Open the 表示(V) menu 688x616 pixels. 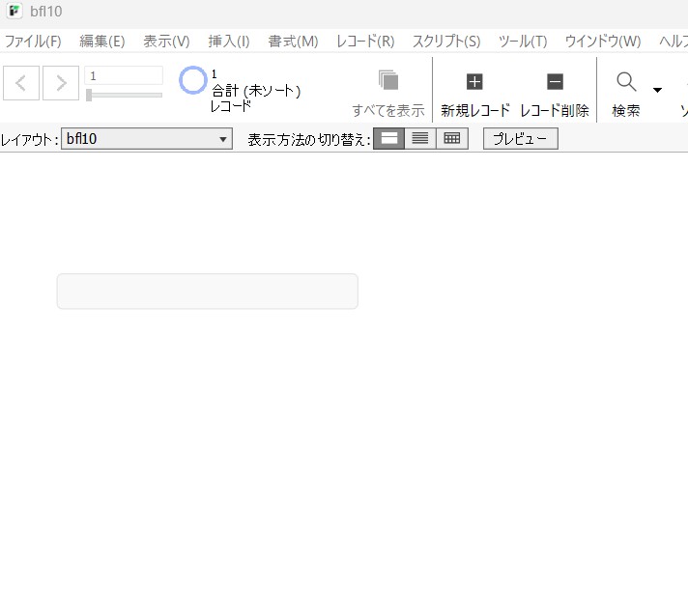point(166,42)
